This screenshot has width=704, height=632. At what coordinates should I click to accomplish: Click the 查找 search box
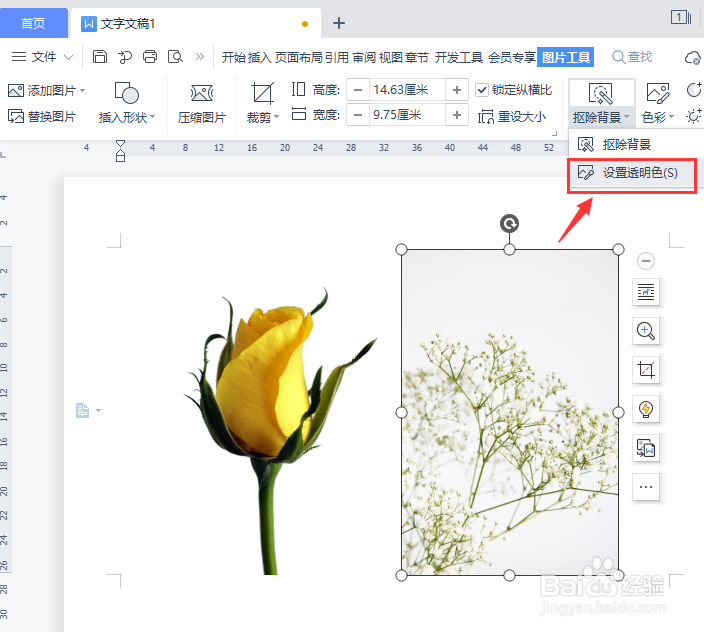632,57
